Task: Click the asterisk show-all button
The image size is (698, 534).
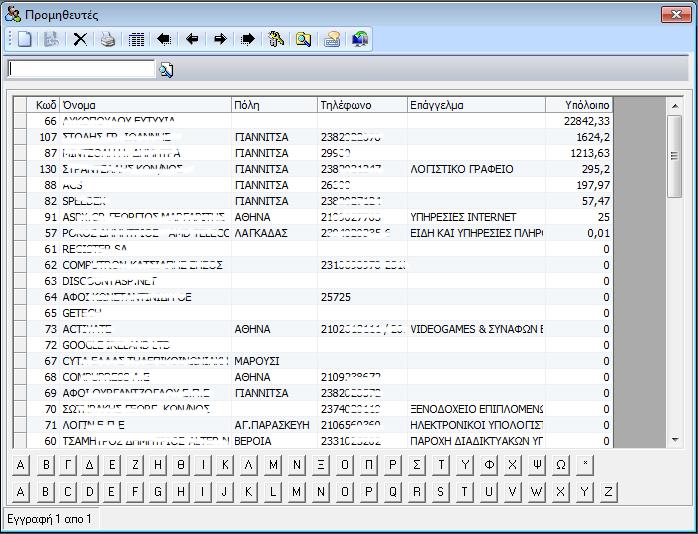Action: [x=585, y=465]
